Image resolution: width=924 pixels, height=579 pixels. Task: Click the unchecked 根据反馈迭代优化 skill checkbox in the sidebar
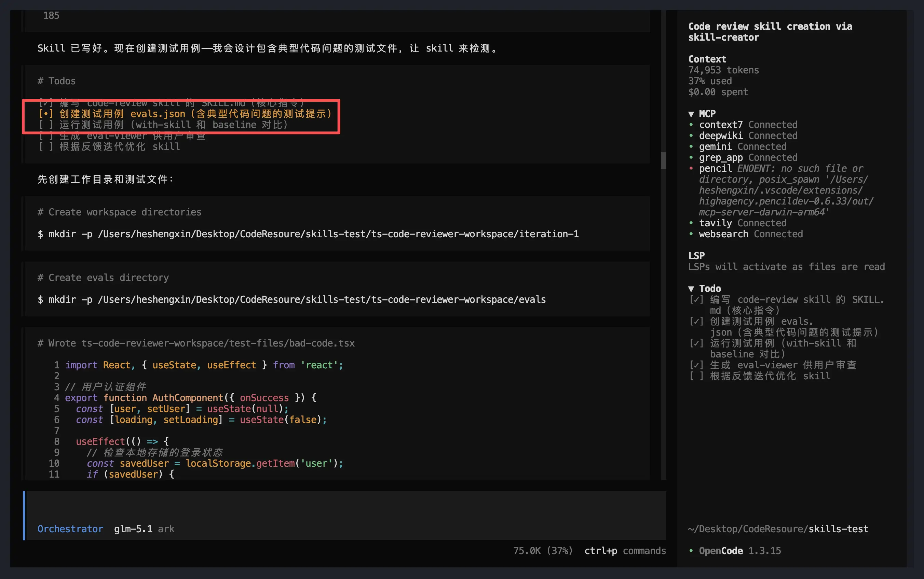click(696, 376)
